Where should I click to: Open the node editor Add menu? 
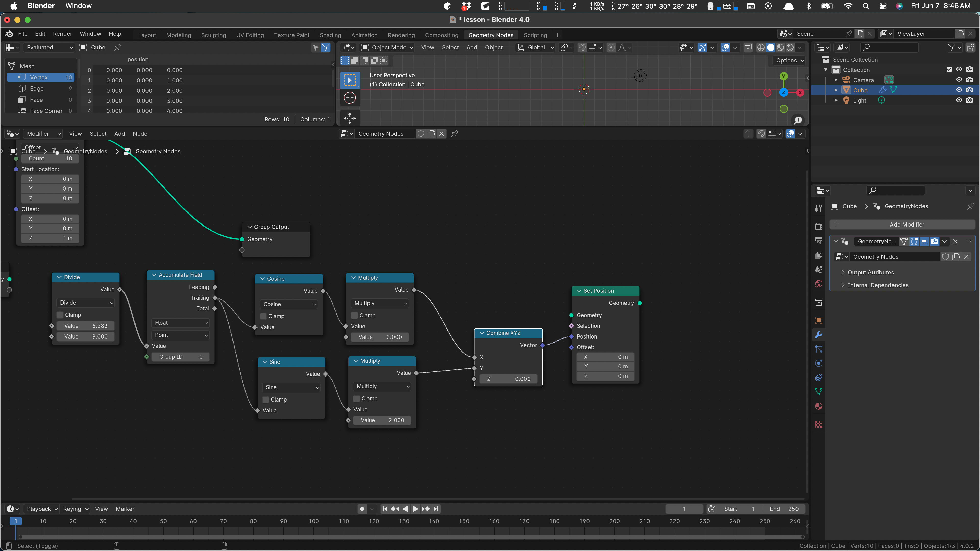119,133
